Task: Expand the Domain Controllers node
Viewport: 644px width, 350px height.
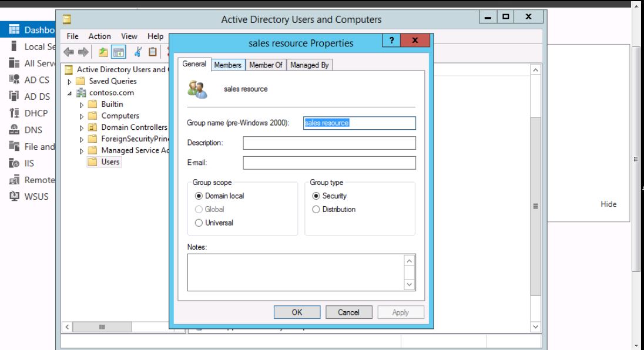Action: [x=81, y=127]
